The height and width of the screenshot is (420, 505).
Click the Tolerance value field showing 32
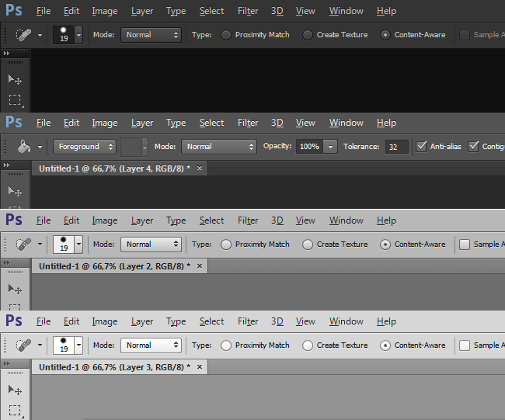(396, 147)
